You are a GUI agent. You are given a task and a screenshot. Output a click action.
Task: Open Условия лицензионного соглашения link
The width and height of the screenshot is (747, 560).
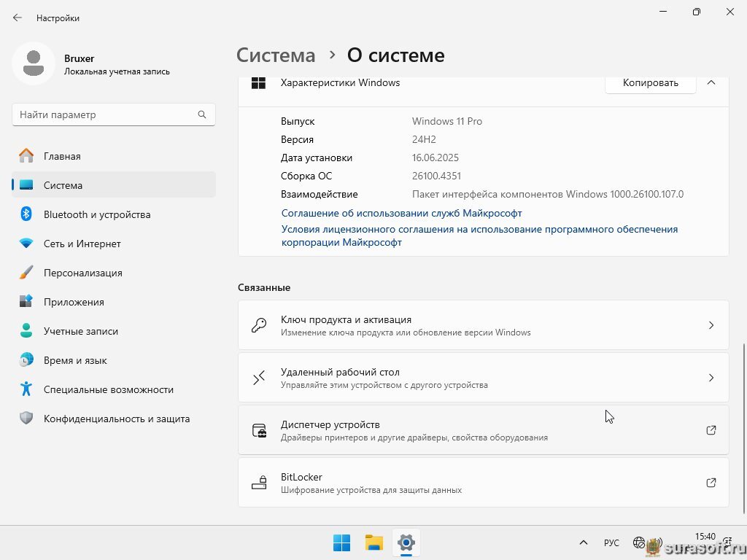pos(479,236)
